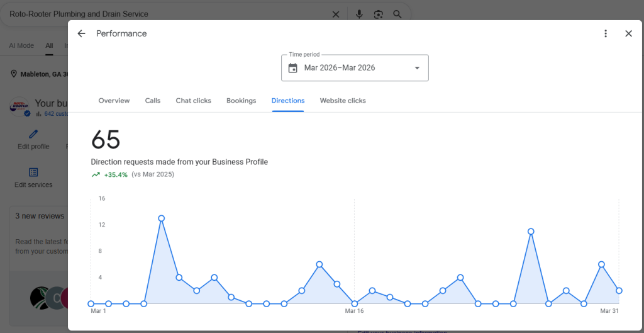
Task: Click the Mableton, GA location pin icon
Action: (14, 74)
